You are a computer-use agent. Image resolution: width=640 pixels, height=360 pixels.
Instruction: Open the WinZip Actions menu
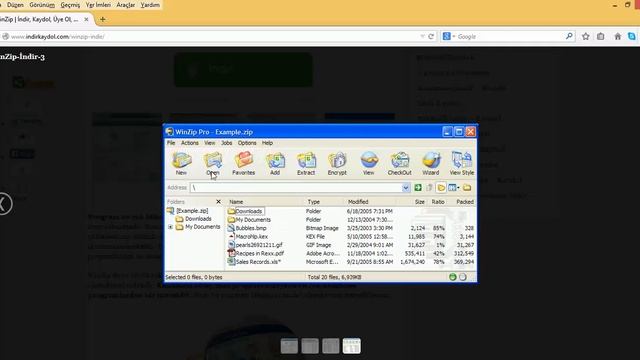coord(190,143)
